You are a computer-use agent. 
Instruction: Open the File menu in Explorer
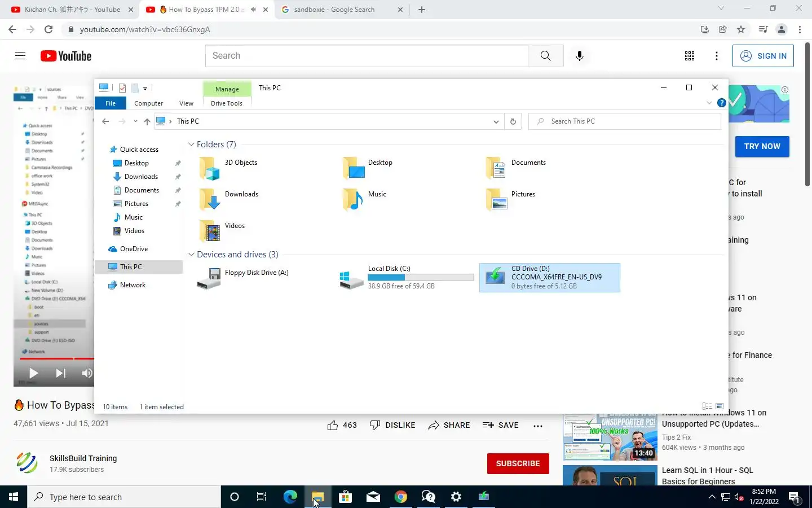point(111,103)
